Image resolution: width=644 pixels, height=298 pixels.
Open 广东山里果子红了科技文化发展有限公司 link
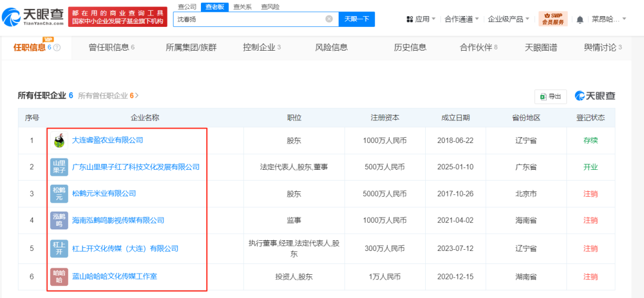pos(136,167)
